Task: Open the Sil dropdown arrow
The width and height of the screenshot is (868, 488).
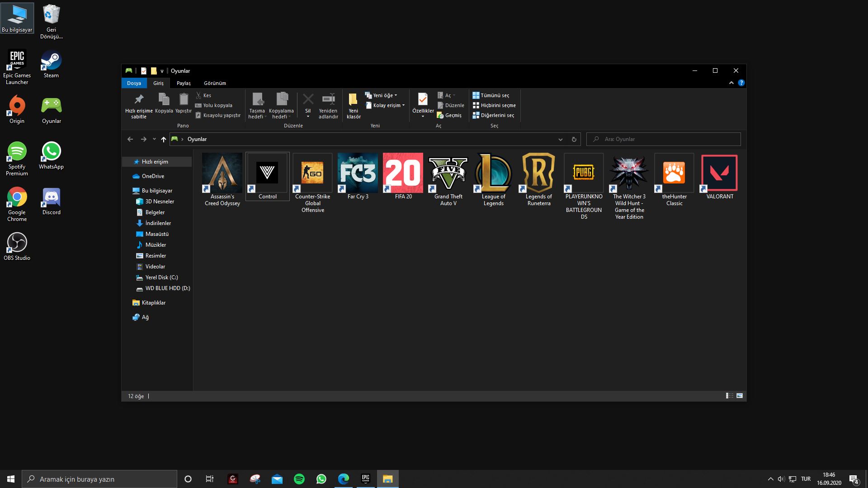Action: pyautogui.click(x=308, y=117)
